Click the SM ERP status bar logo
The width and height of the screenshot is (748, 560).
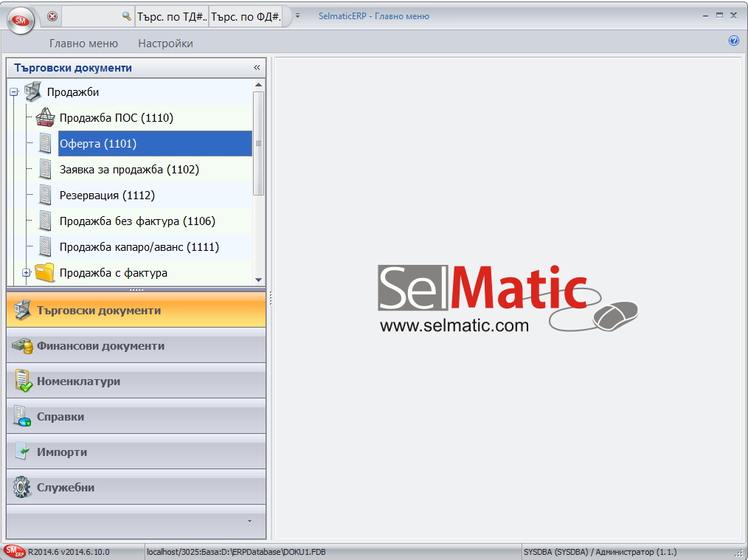14,551
